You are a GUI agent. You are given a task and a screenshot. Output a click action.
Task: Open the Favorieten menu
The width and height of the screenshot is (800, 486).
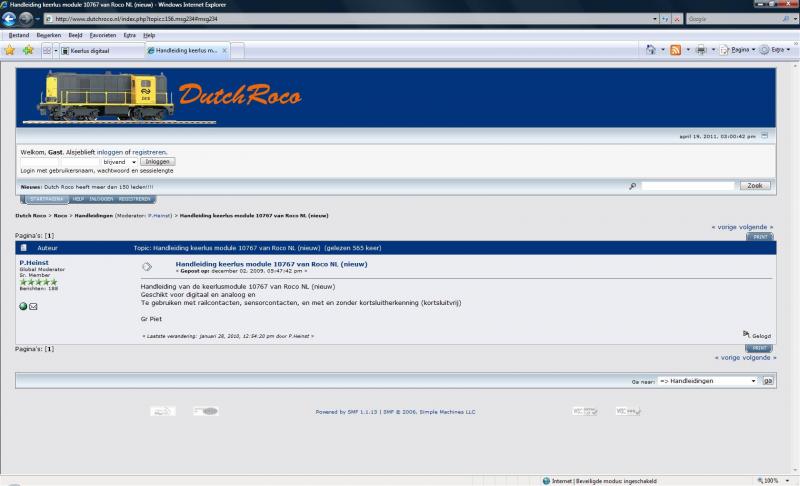103,35
